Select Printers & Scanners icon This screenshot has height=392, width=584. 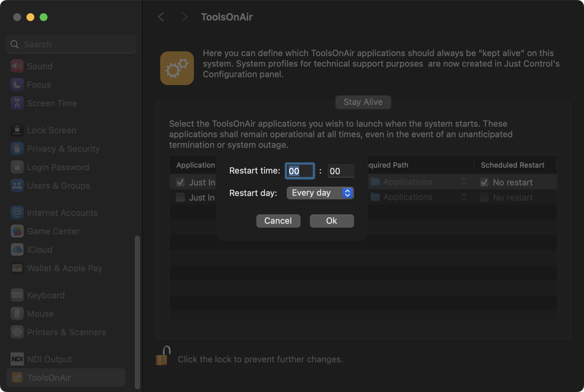pyautogui.click(x=17, y=332)
